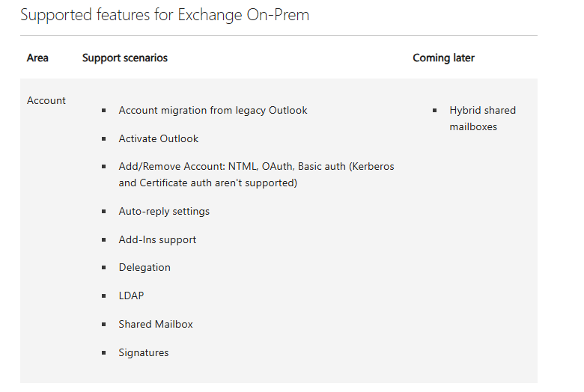The width and height of the screenshot is (584, 392).
Task: Click the Signatures list item
Action: (x=144, y=352)
